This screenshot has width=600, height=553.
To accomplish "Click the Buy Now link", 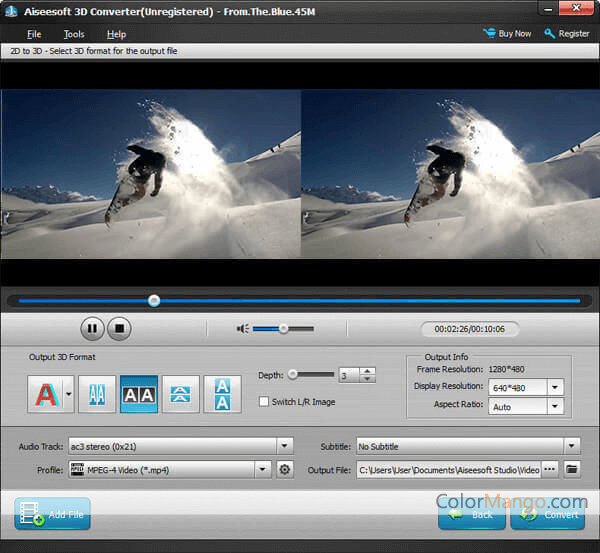I will pyautogui.click(x=507, y=34).
